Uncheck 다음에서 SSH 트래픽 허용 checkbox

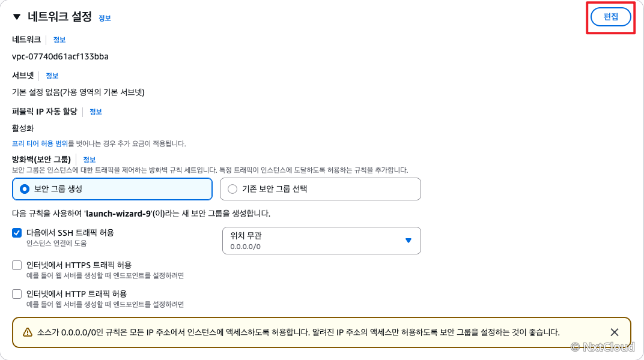tap(17, 233)
